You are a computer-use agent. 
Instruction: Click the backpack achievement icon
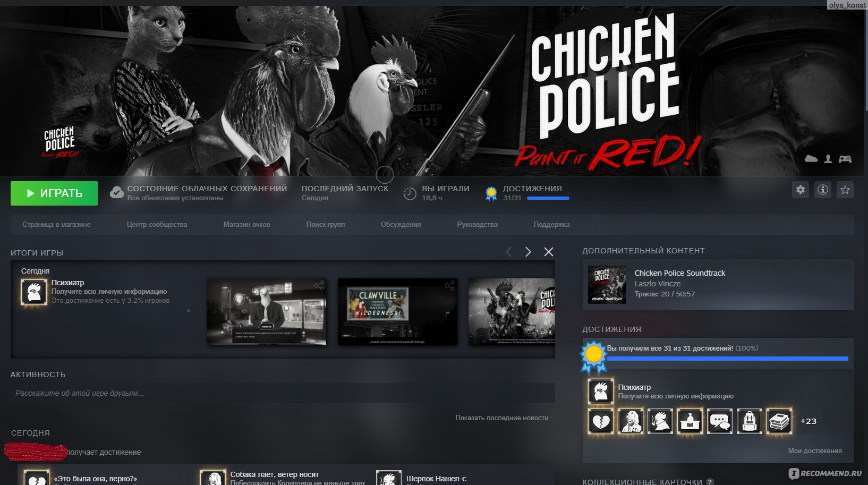(750, 421)
